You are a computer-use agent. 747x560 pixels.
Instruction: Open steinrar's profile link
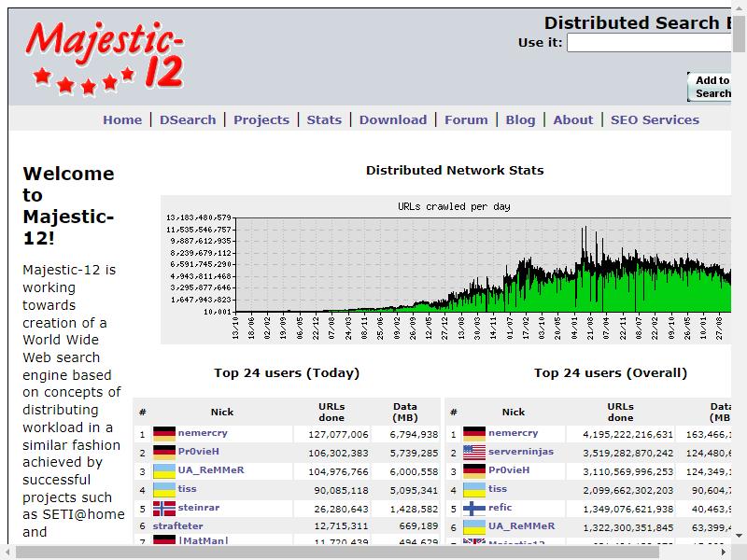click(x=199, y=507)
